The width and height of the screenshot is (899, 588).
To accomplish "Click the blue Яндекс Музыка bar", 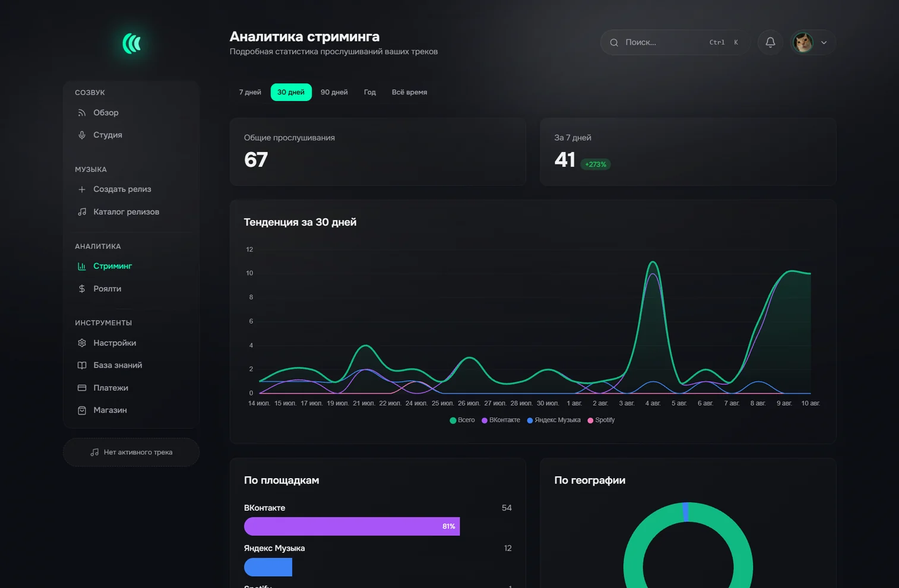I will [x=268, y=567].
